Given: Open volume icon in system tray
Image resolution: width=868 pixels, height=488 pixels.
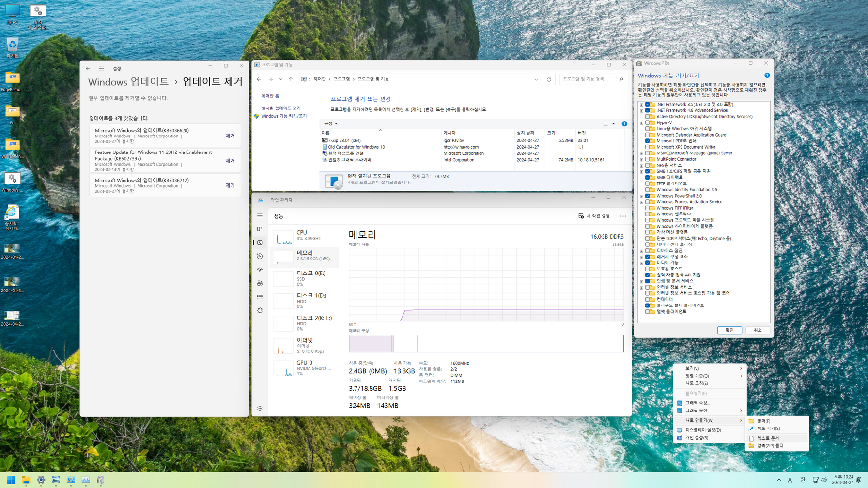Looking at the screenshot, I should tap(824, 480).
